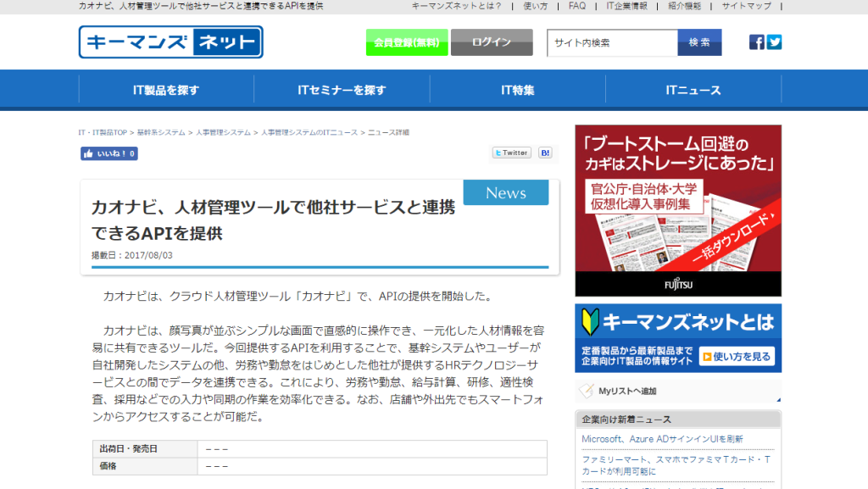Viewport: 868px width, 489px height.
Task: Focus the サイト内検索 search field
Action: click(612, 42)
